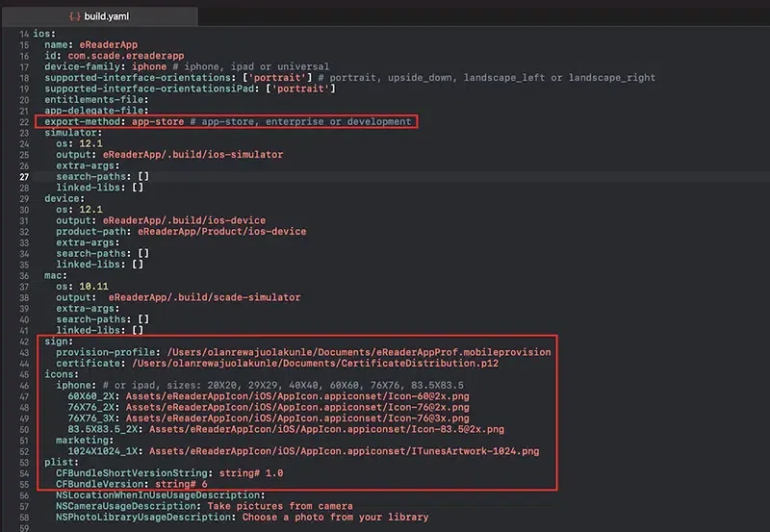Click the path ending in 'Icon-76@2x.png'
This screenshot has height=532, width=770.
[x=297, y=407]
